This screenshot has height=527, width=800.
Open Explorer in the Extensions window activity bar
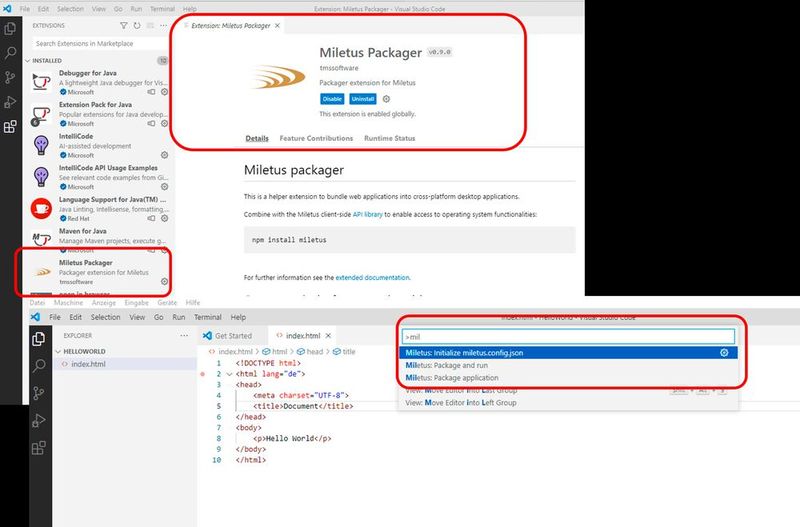(10, 29)
